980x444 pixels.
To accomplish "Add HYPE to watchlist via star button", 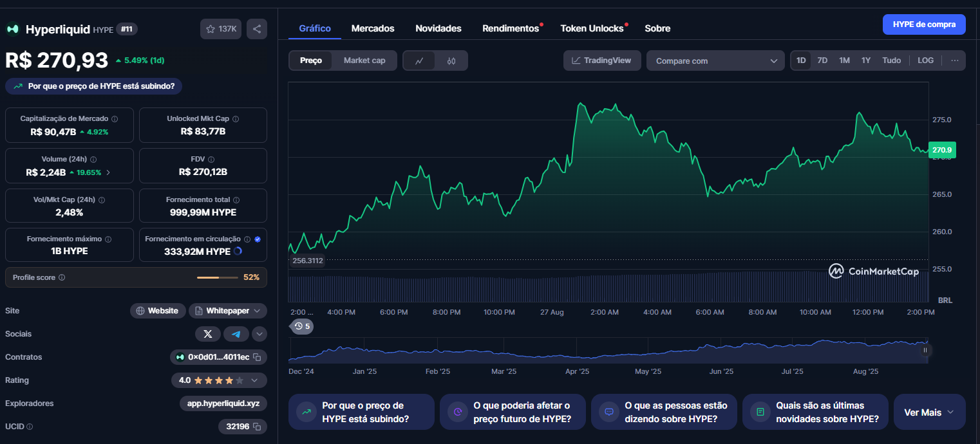I will (x=221, y=29).
